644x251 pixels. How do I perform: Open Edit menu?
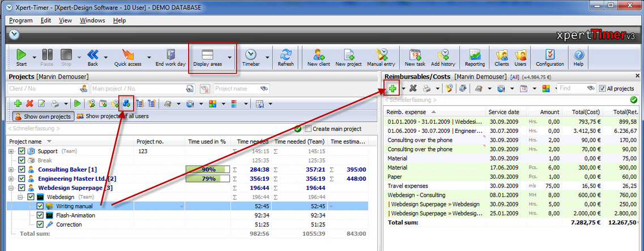[46, 20]
